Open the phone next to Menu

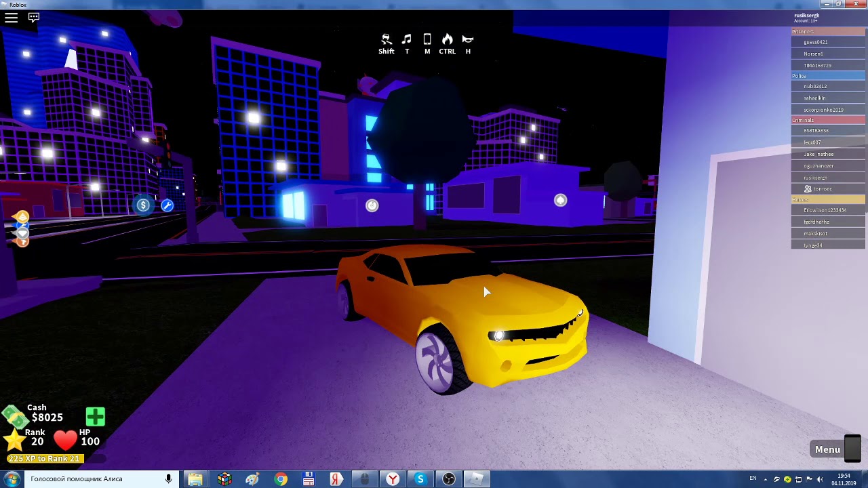(852, 447)
